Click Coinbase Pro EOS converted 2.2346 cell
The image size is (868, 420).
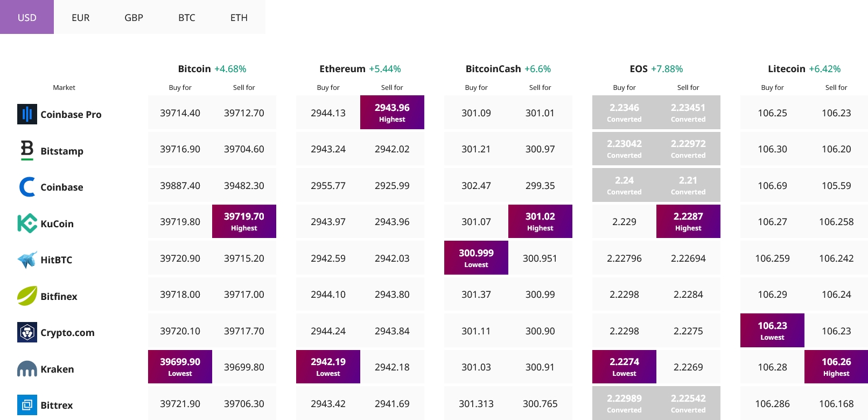[x=624, y=113]
